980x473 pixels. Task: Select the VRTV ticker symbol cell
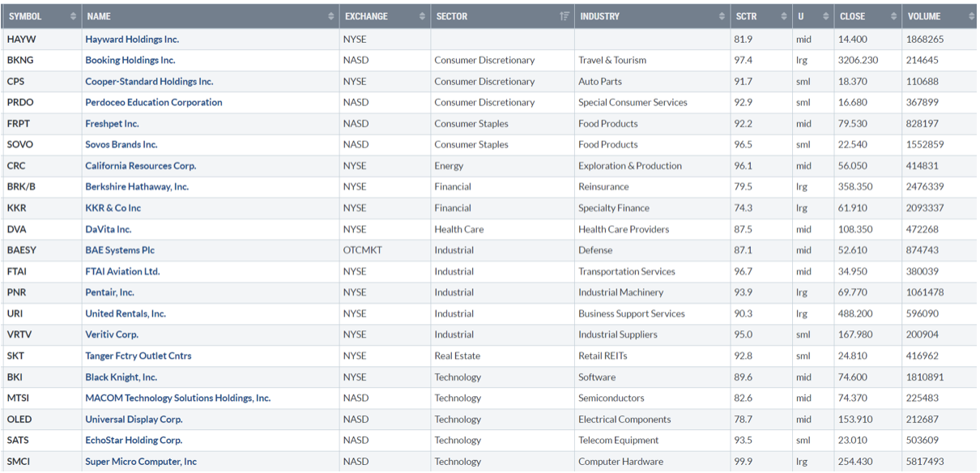(20, 335)
